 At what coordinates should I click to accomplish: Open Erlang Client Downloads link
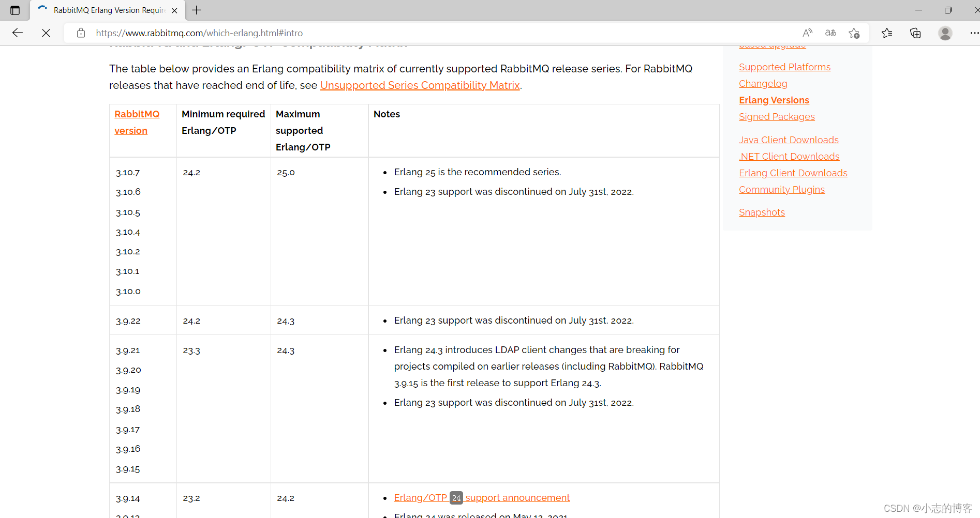click(793, 173)
